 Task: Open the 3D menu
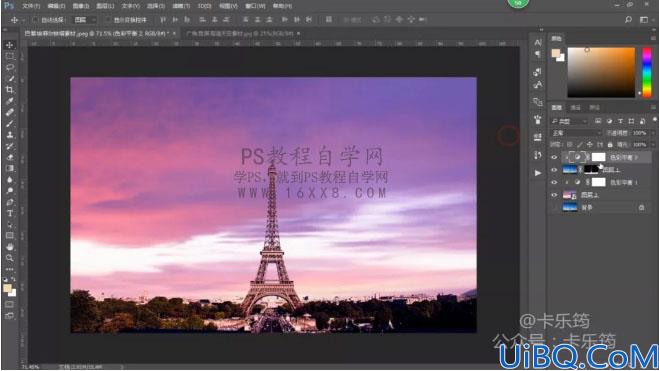click(204, 6)
